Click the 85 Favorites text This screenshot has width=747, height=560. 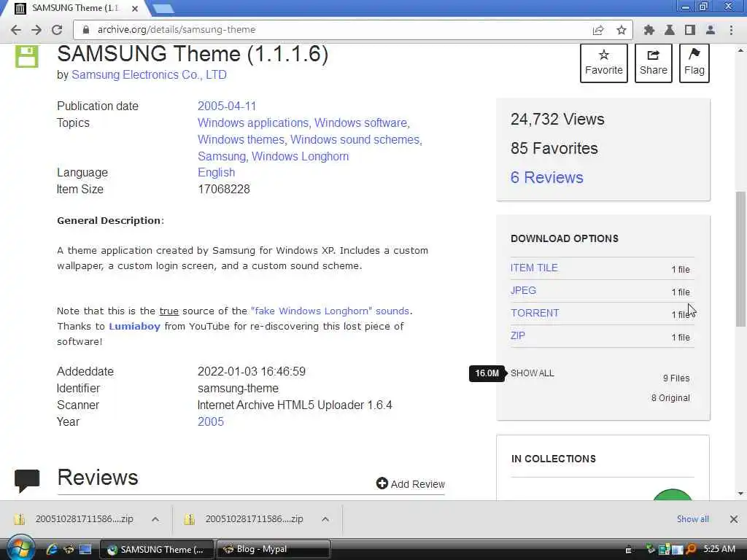pyautogui.click(x=554, y=148)
